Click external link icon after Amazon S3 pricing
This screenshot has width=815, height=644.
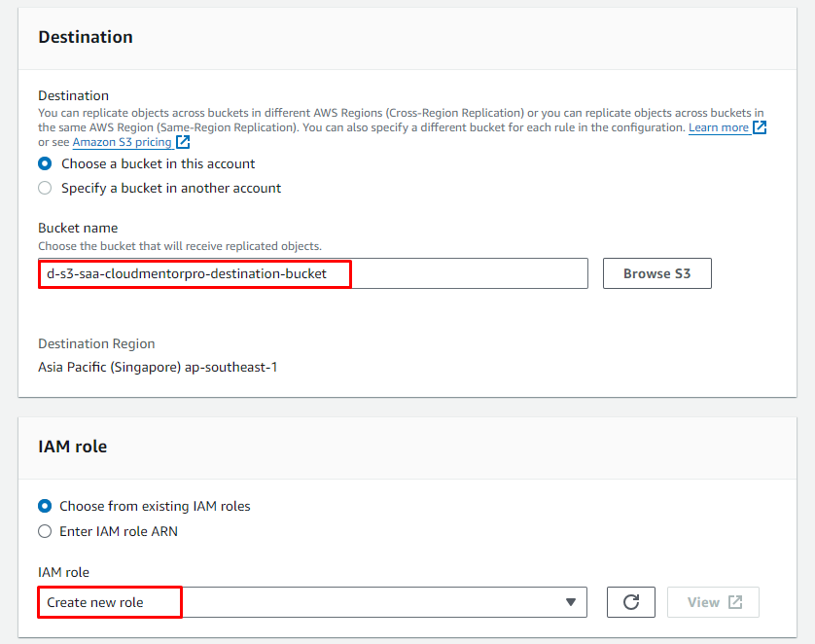coord(183,142)
